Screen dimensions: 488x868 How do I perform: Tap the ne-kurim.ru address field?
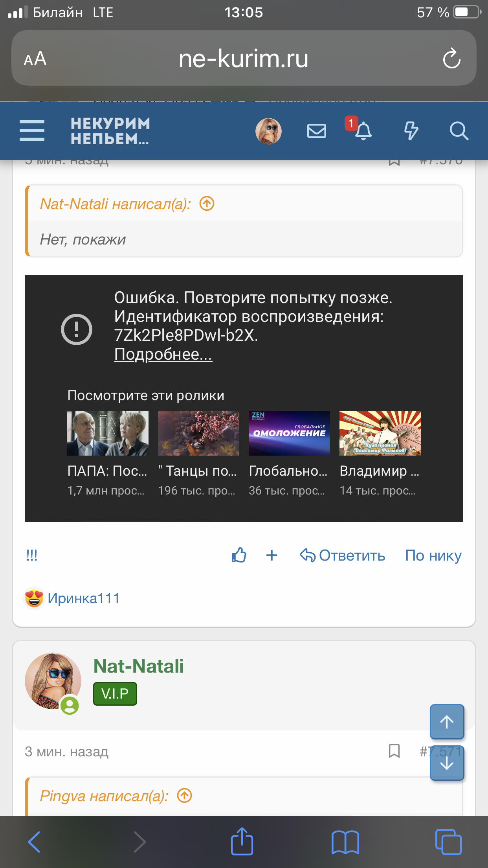pos(244,59)
